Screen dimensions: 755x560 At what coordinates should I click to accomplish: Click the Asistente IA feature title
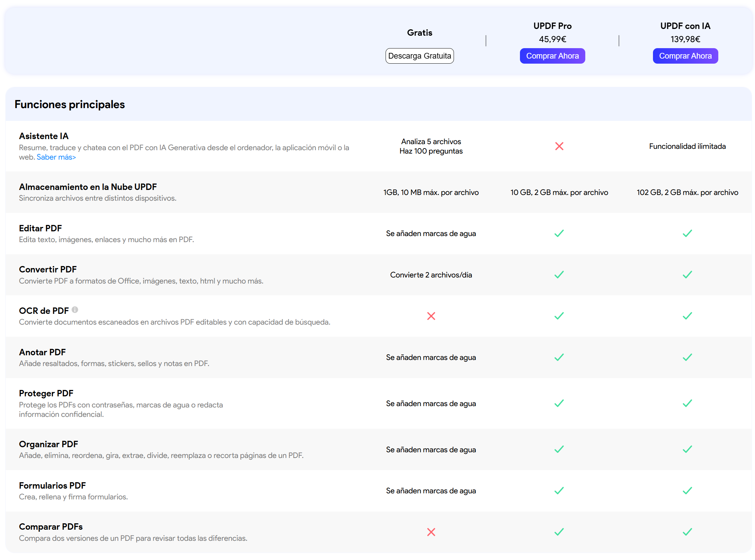click(x=44, y=136)
